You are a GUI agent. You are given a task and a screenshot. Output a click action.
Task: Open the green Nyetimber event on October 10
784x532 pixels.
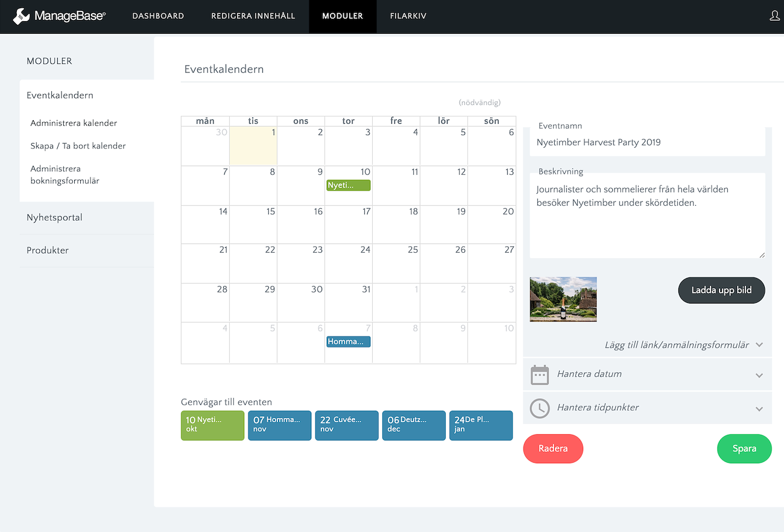coord(348,185)
